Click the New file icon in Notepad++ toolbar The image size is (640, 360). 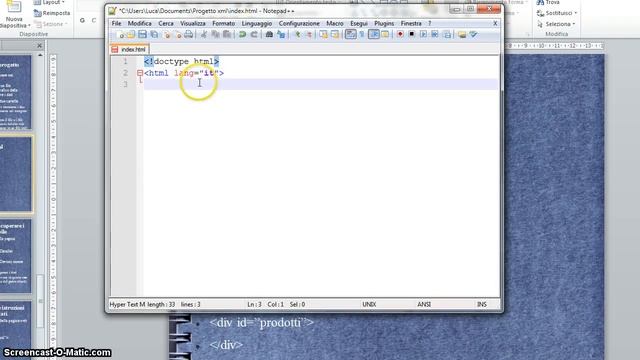(x=120, y=35)
